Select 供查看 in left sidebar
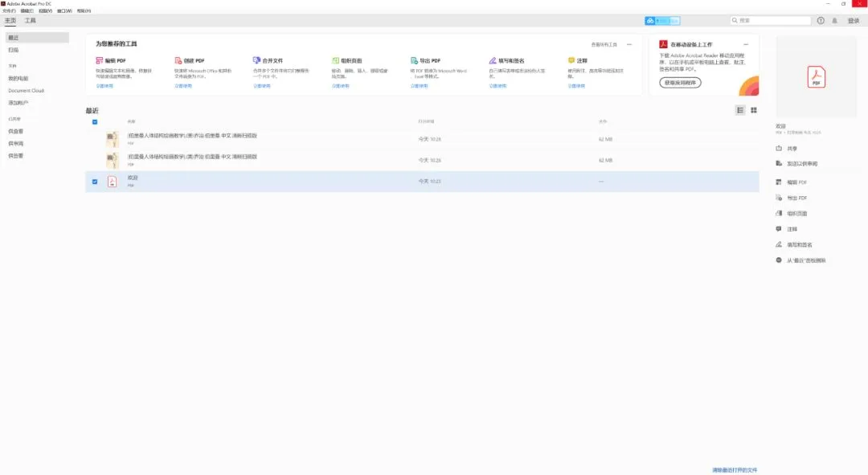 click(x=16, y=131)
